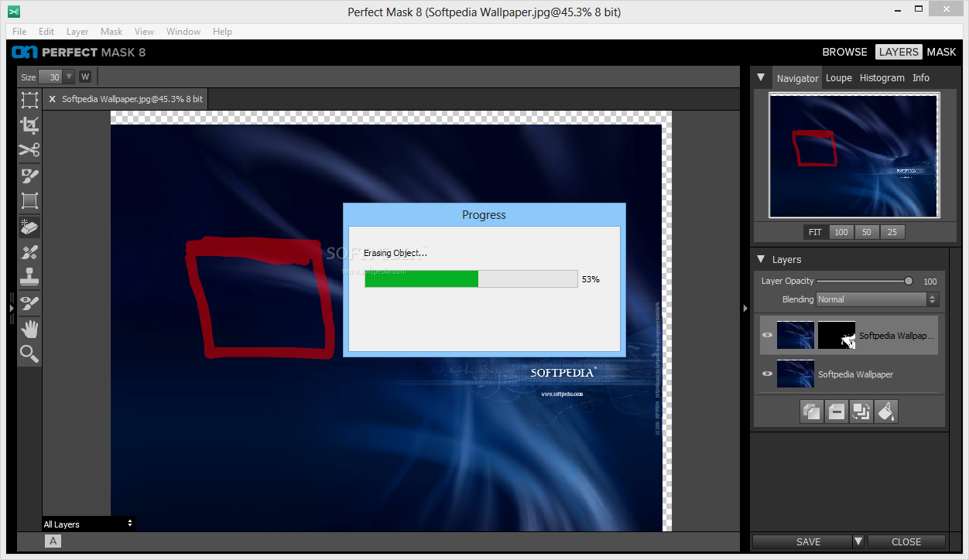The image size is (969, 560).
Task: Click the app icon in title bar
Action: [x=12, y=12]
